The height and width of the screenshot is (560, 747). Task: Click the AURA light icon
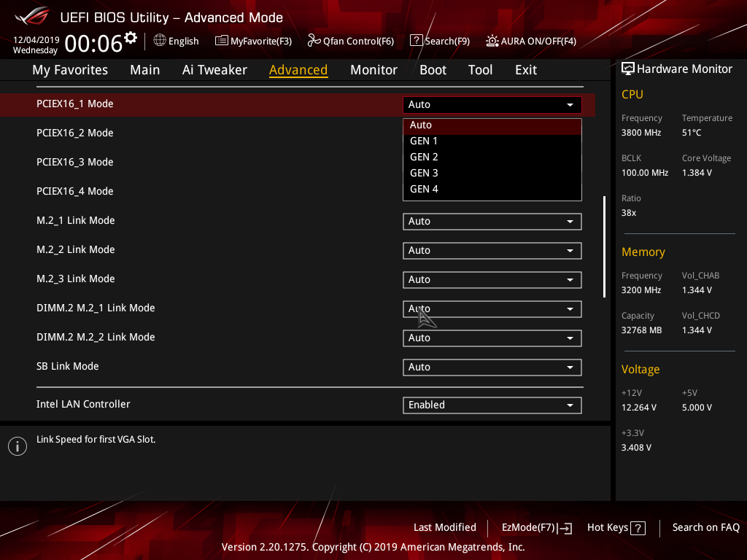coord(492,41)
